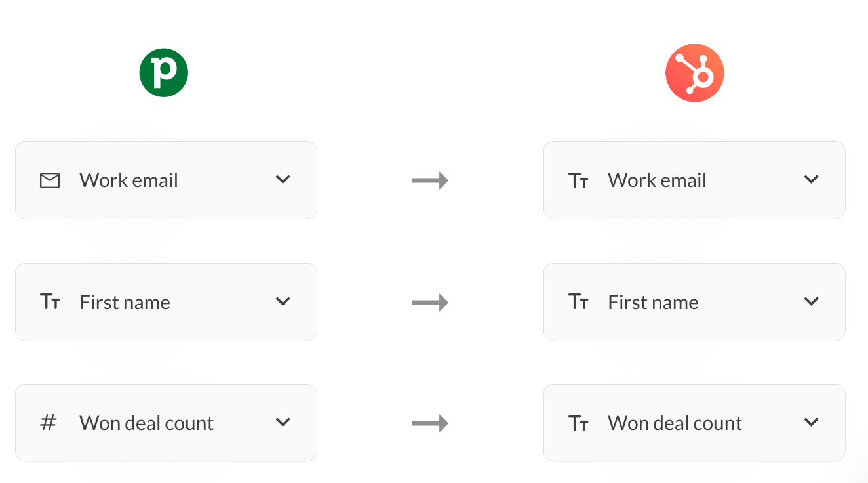
Task: Click the hash number icon beside Won deal count
Action: coord(49,423)
